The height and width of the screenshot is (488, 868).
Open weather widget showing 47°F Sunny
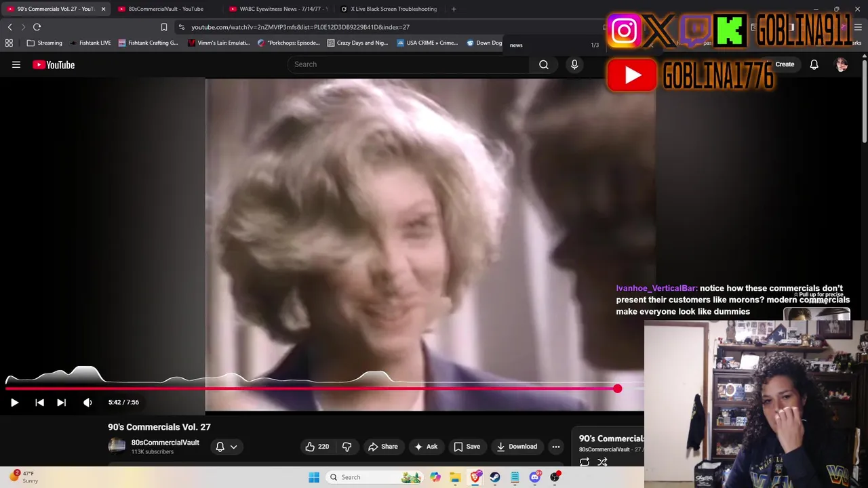[x=23, y=477]
